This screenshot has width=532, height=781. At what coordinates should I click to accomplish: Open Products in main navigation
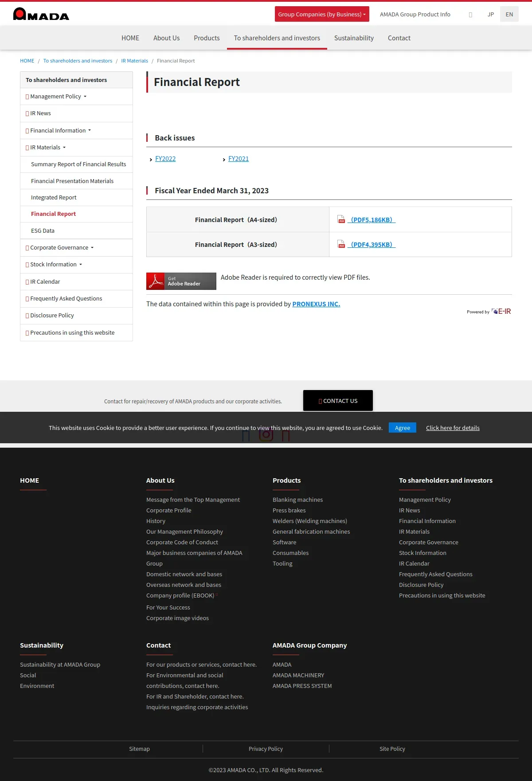207,38
